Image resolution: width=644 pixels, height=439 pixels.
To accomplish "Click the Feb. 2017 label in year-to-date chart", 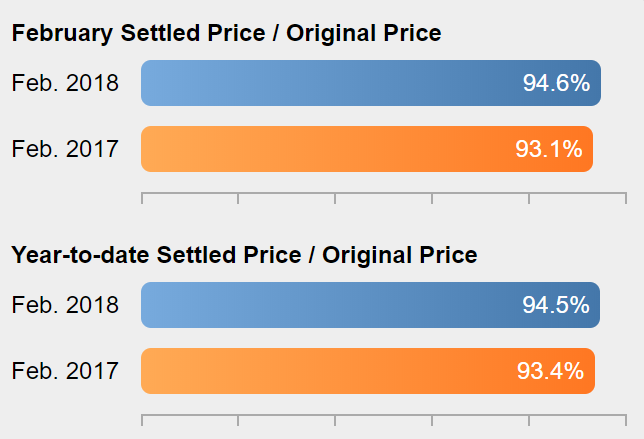I will (65, 371).
